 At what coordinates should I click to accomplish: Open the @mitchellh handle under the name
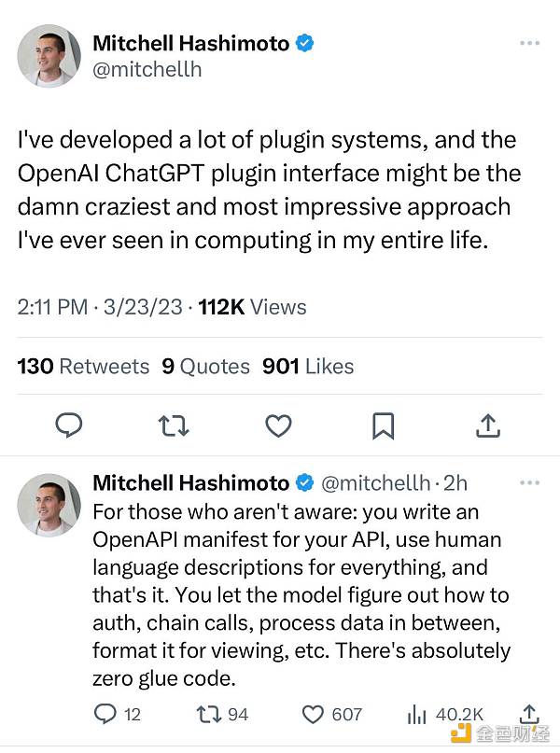pos(147,70)
